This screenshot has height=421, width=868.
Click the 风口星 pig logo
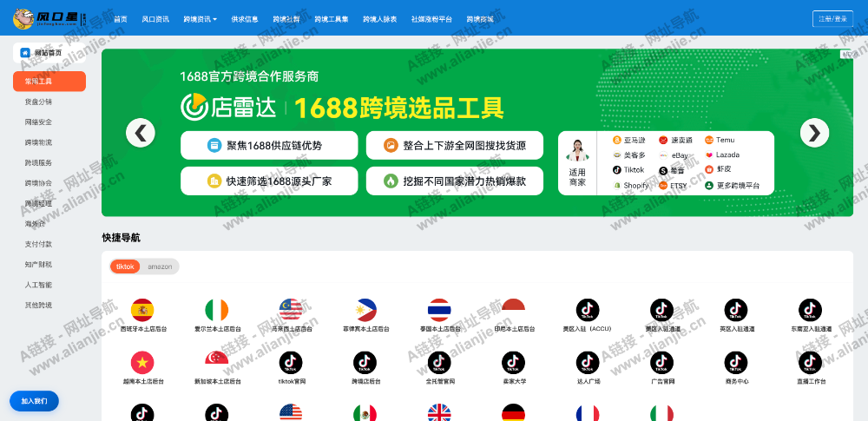(23, 18)
